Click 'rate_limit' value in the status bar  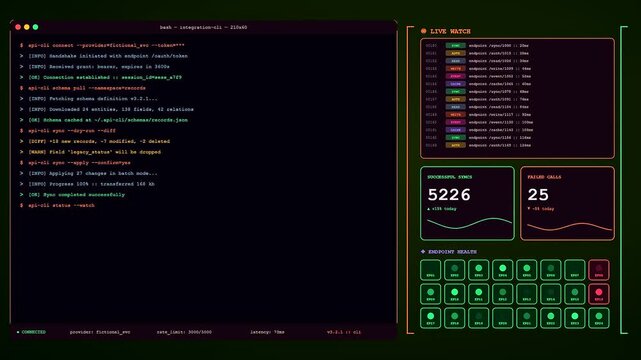[x=184, y=332]
